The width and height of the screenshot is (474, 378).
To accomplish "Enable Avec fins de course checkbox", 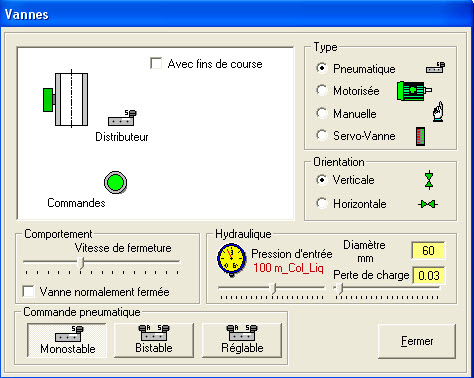I will (x=156, y=63).
